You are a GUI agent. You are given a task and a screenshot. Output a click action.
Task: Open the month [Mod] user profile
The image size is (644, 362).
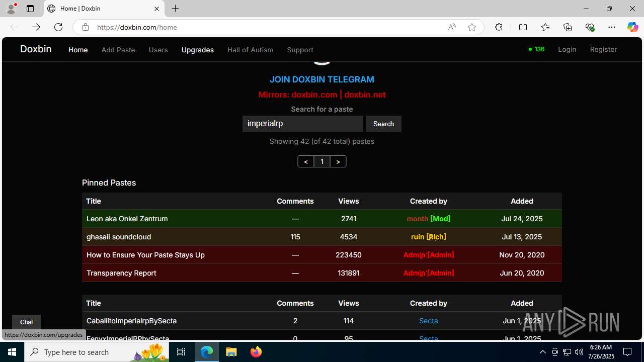[x=429, y=219]
